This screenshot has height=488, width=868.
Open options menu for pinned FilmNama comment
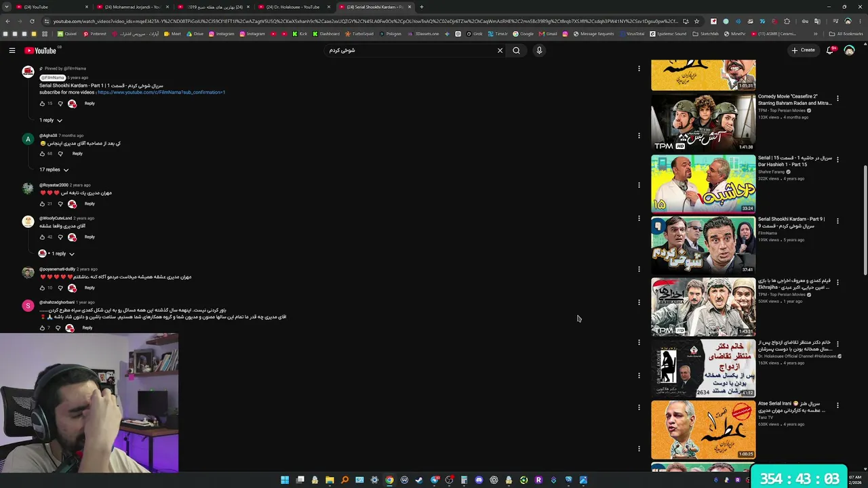(x=639, y=68)
